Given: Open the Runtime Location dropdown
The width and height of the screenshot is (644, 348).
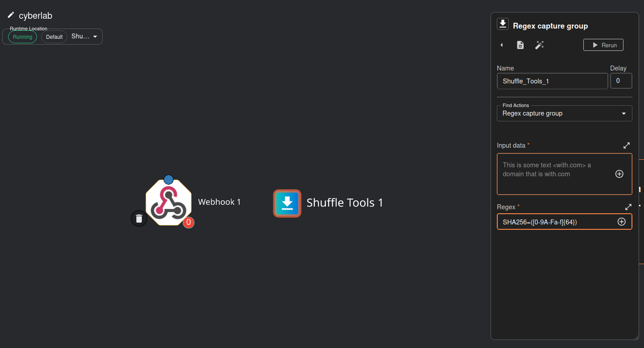Looking at the screenshot, I should click(85, 37).
